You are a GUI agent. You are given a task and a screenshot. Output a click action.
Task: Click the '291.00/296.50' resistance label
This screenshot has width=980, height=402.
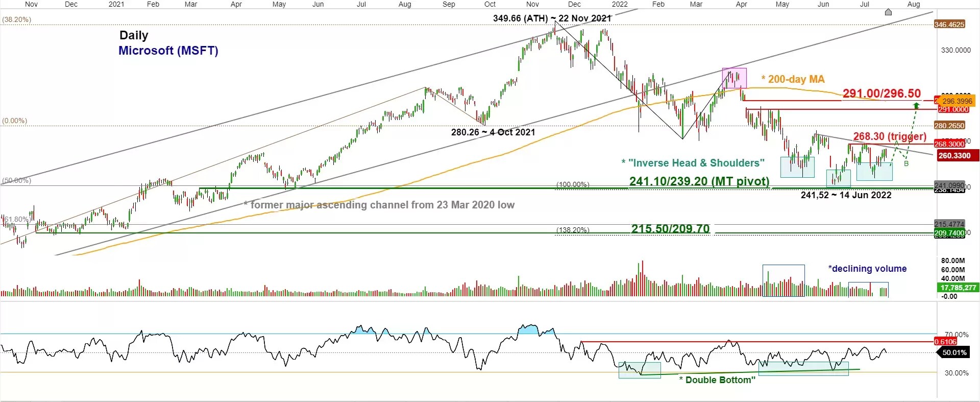tap(882, 93)
